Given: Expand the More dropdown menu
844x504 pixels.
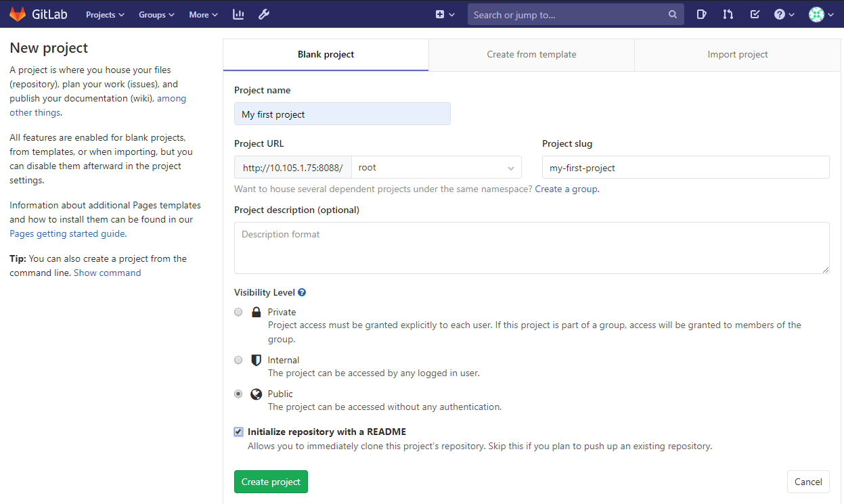Looking at the screenshot, I should point(203,14).
